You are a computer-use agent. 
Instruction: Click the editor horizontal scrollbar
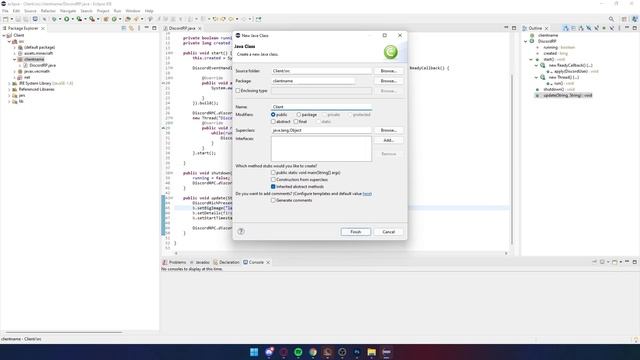pyautogui.click(x=341, y=253)
